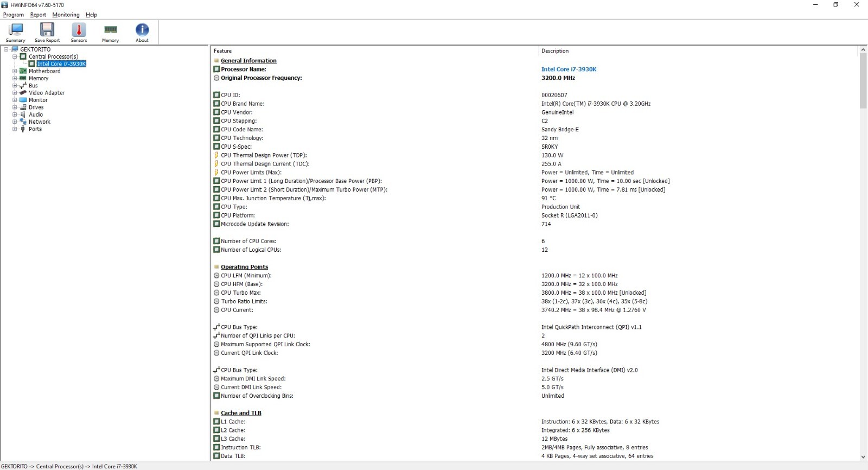Click the Operating Points heading
The width and height of the screenshot is (868, 470).
(x=244, y=267)
